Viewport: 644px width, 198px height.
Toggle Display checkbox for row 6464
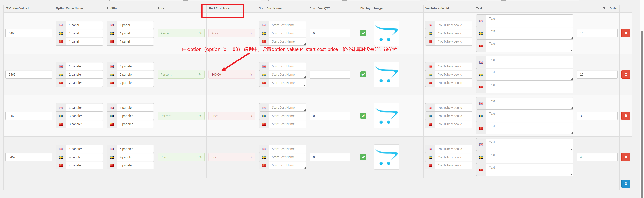click(x=363, y=33)
